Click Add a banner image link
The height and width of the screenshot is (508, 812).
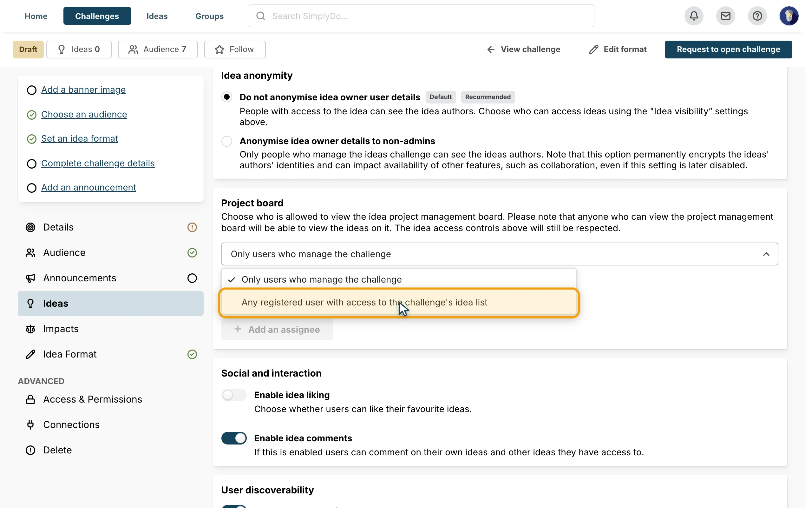(83, 90)
